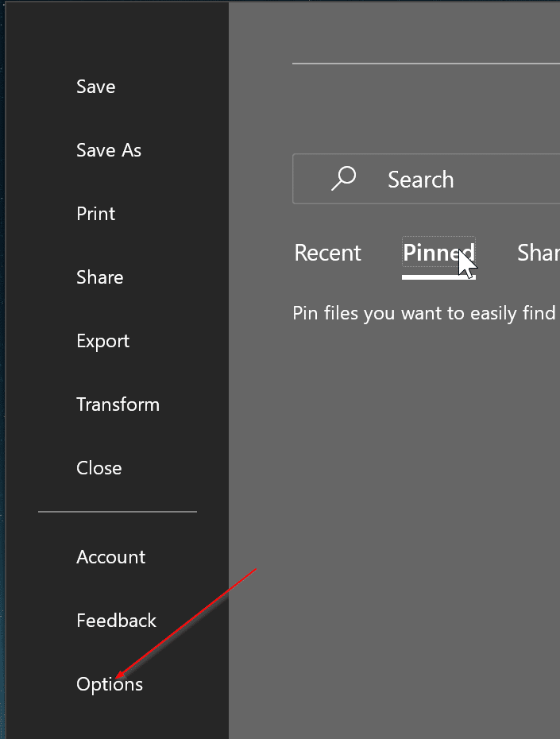Switch to the Shared tab
560x739 pixels.
tap(539, 252)
